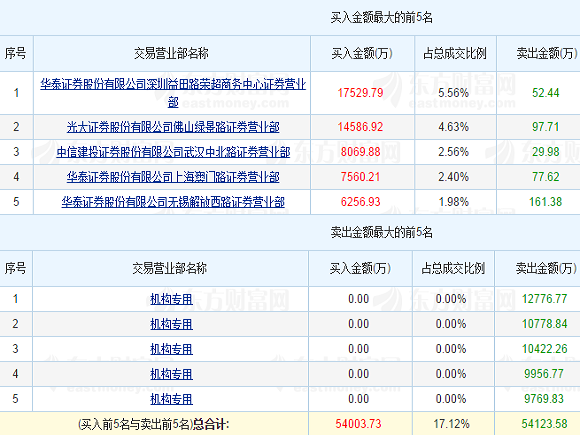Select buy amount 8069.88
580x435 pixels.
360,152
